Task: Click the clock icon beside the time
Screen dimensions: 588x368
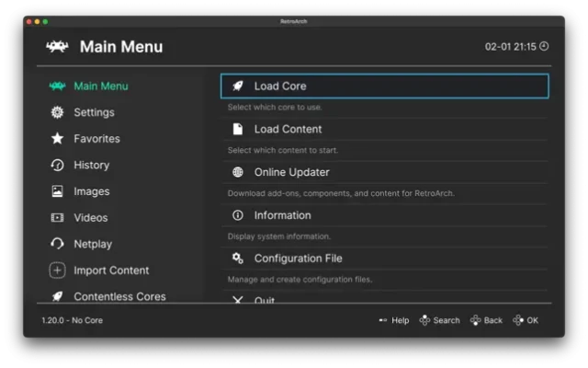Action: (x=544, y=46)
